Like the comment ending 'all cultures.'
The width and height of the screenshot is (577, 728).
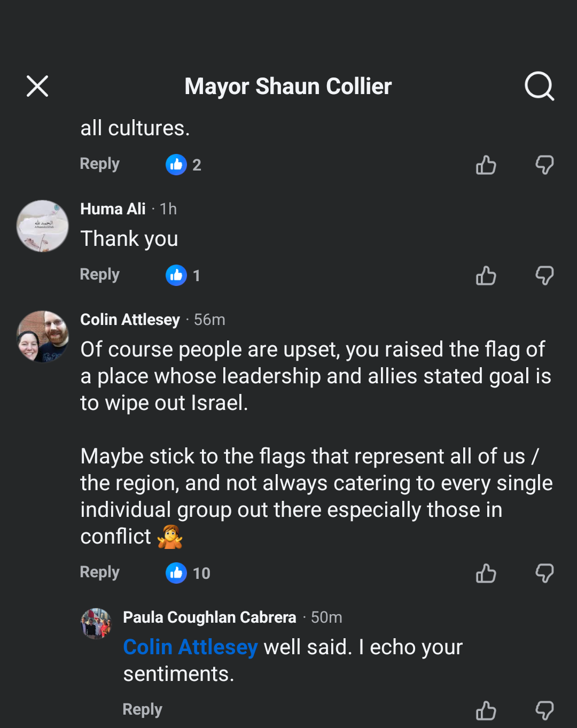pos(486,165)
